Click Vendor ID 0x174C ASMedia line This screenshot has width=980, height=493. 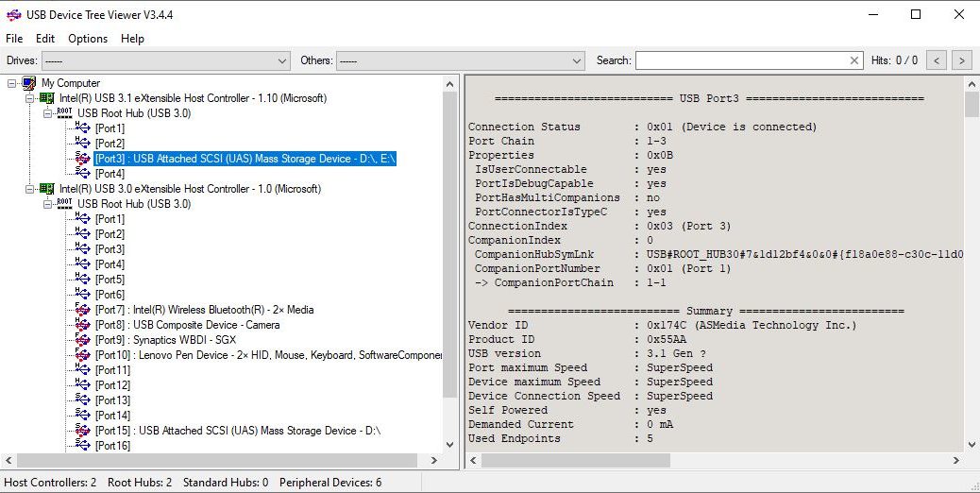click(x=663, y=325)
